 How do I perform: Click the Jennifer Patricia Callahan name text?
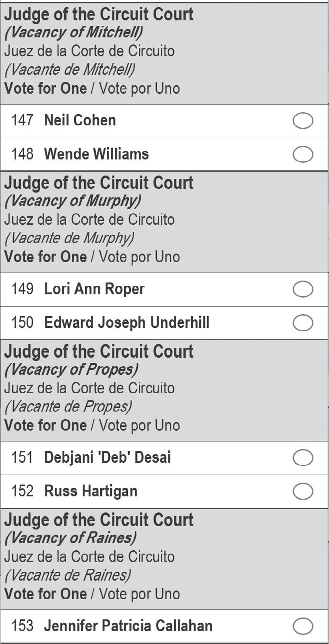128,626
